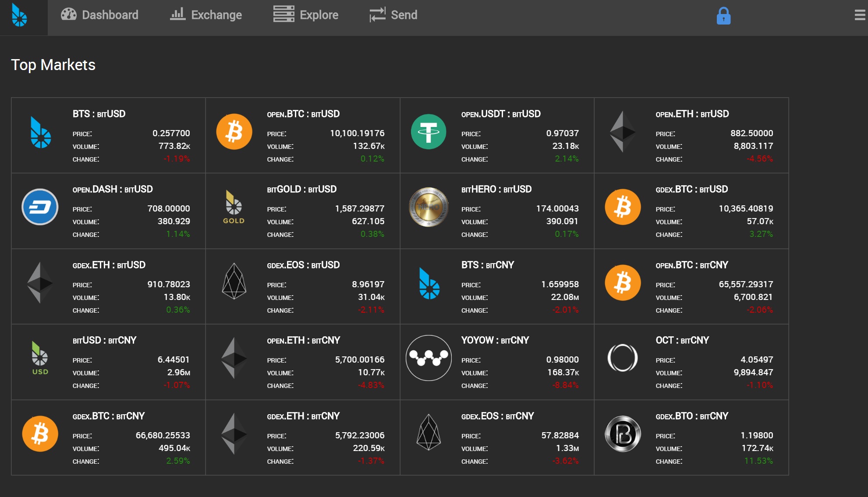Click the Bitcoin icon in GDEX.BTC : bitUSD card

(623, 207)
